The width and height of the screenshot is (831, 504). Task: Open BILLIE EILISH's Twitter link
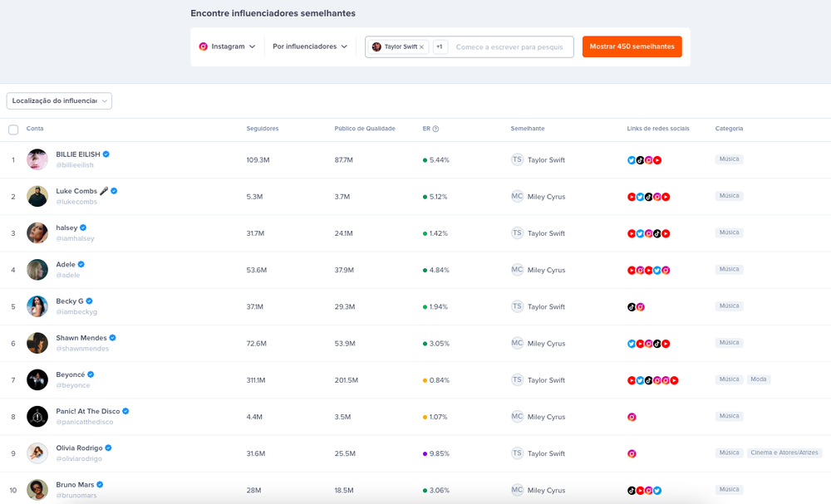coord(632,160)
